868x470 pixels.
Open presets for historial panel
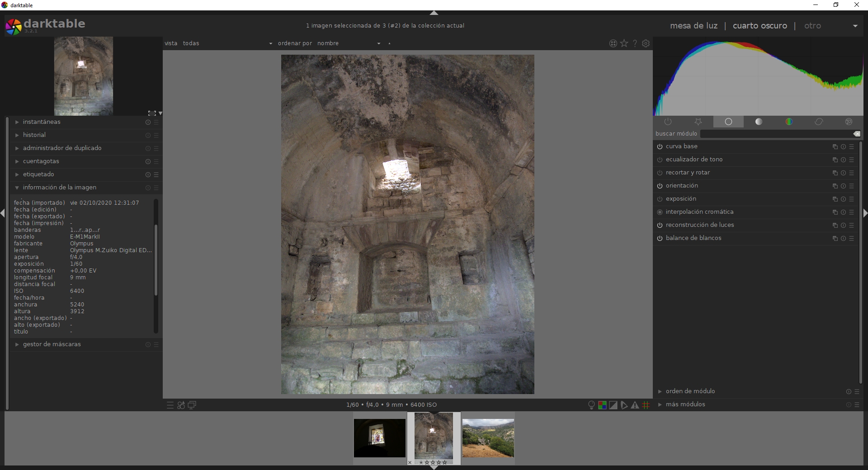pyautogui.click(x=156, y=136)
